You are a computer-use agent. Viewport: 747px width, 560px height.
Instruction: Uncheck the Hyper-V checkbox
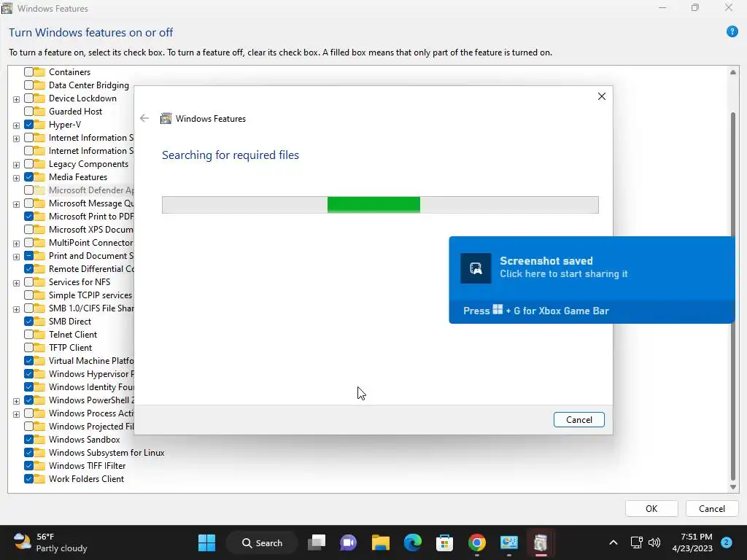pos(28,124)
